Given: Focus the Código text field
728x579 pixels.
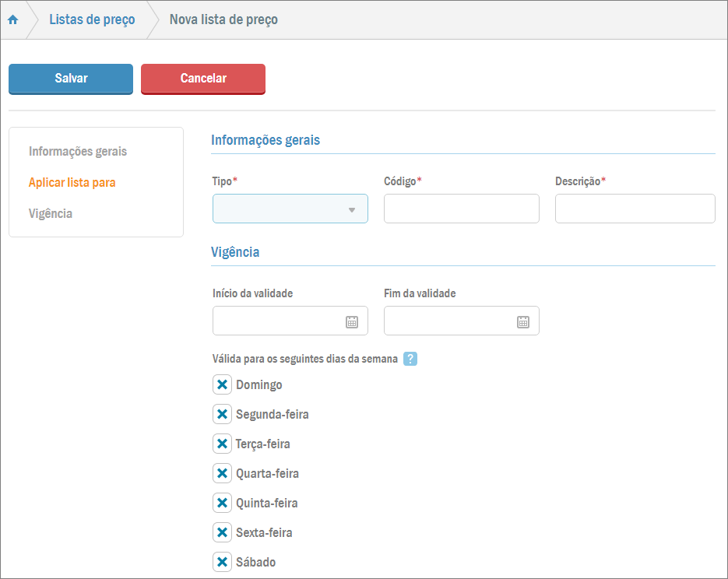Looking at the screenshot, I should click(x=461, y=209).
